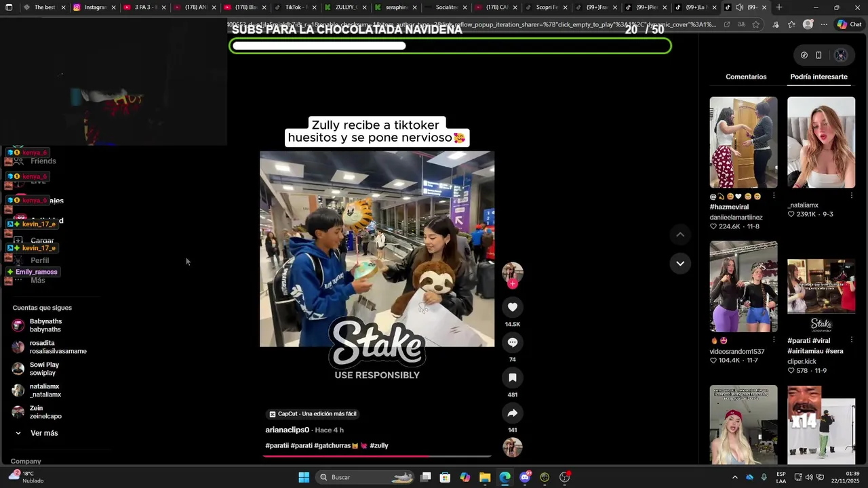
Task: Share the video using the arrow icon
Action: click(x=513, y=413)
